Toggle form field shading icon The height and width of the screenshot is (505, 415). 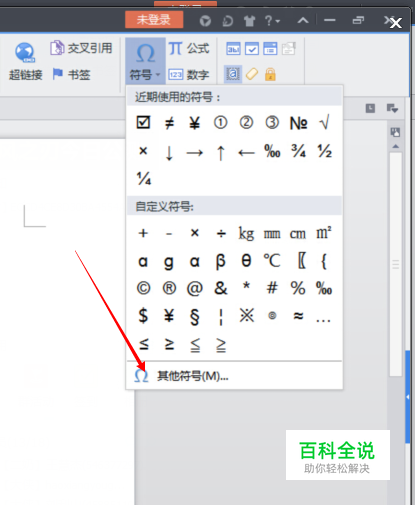point(233,74)
